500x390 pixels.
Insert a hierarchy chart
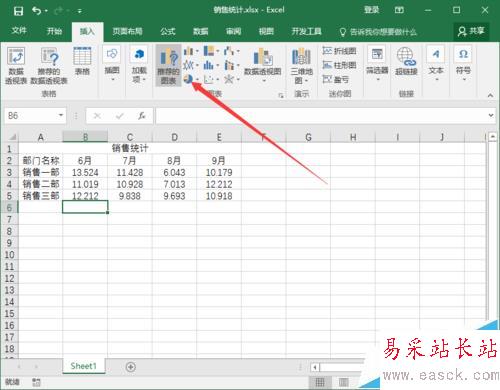point(209,51)
